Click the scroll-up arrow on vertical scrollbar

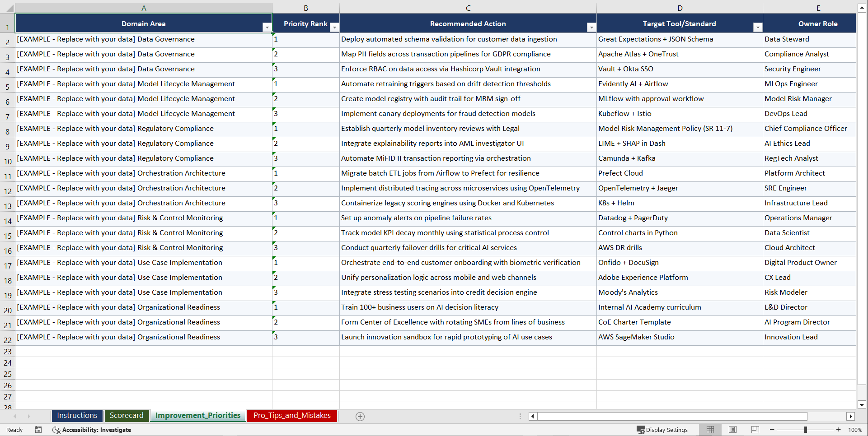[x=862, y=7]
